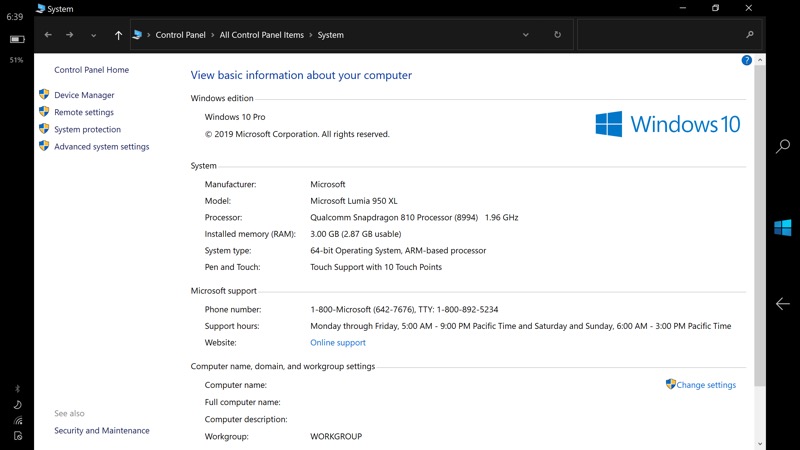Screen dimensions: 800x450
Task: Click the vertical scrollbar thumb
Action: coord(760,226)
